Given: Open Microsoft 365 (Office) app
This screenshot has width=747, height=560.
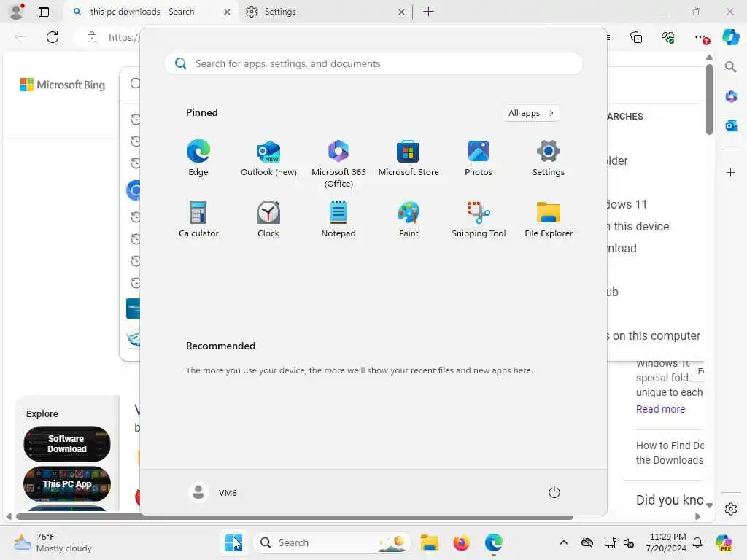Looking at the screenshot, I should click(x=338, y=164).
